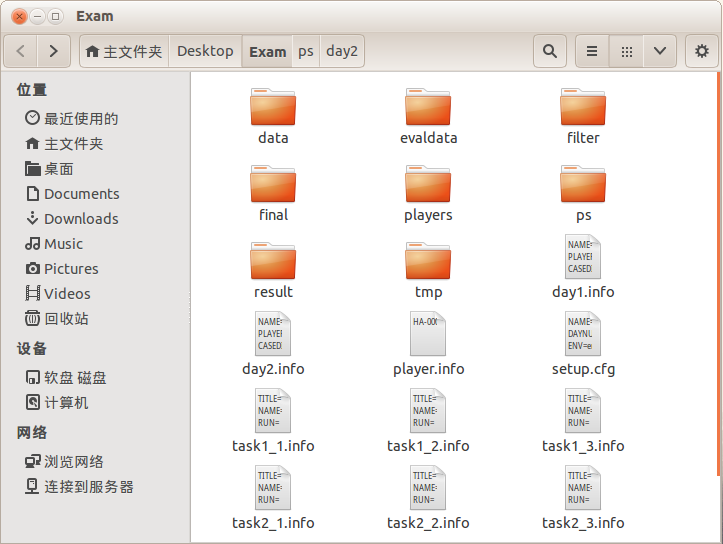Select the filter folder icon
The image size is (723, 544).
583,107
